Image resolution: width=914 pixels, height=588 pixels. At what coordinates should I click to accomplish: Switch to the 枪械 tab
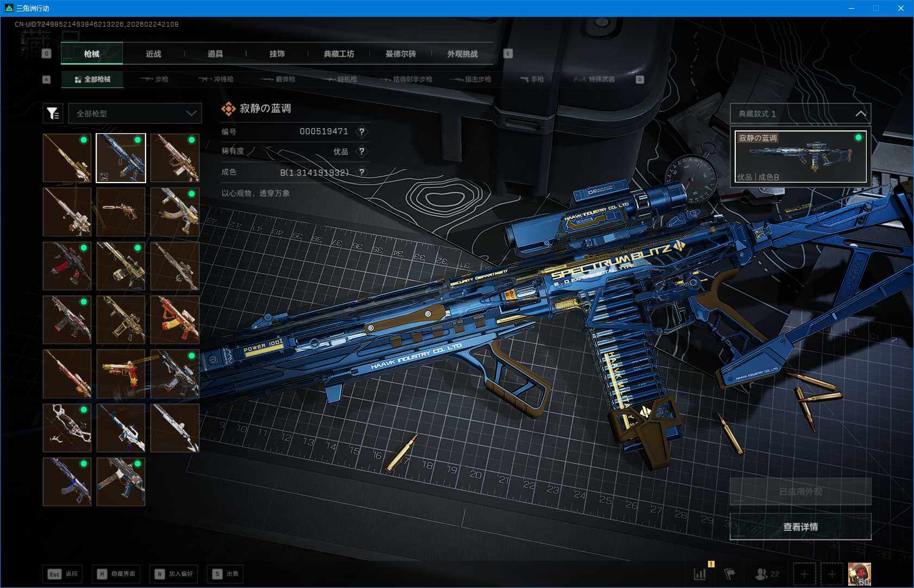click(x=92, y=54)
